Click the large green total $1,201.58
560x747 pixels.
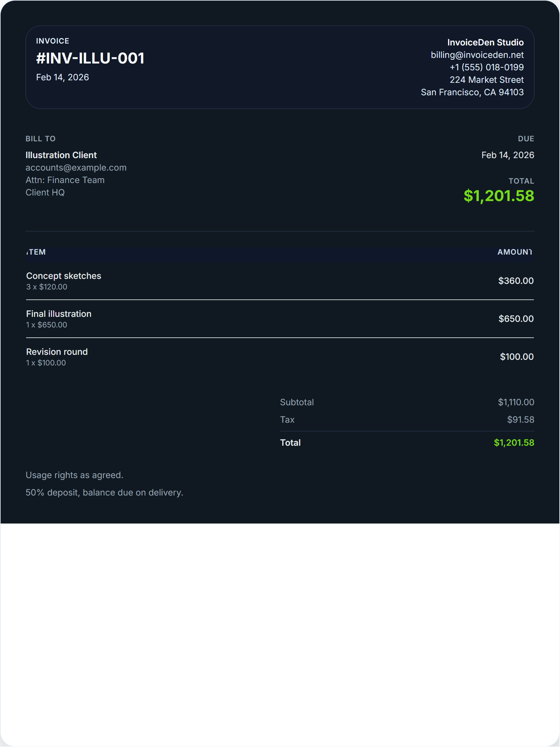click(499, 196)
